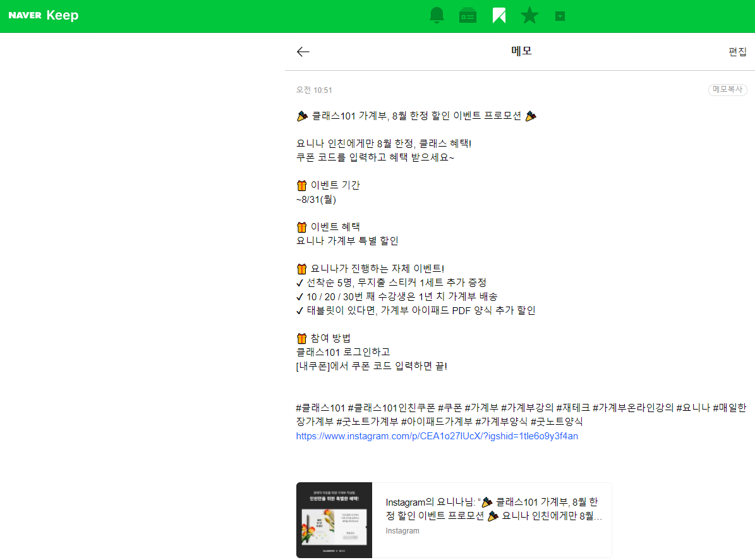Click the 태블릿이 있다면 PDF line

tap(416, 310)
